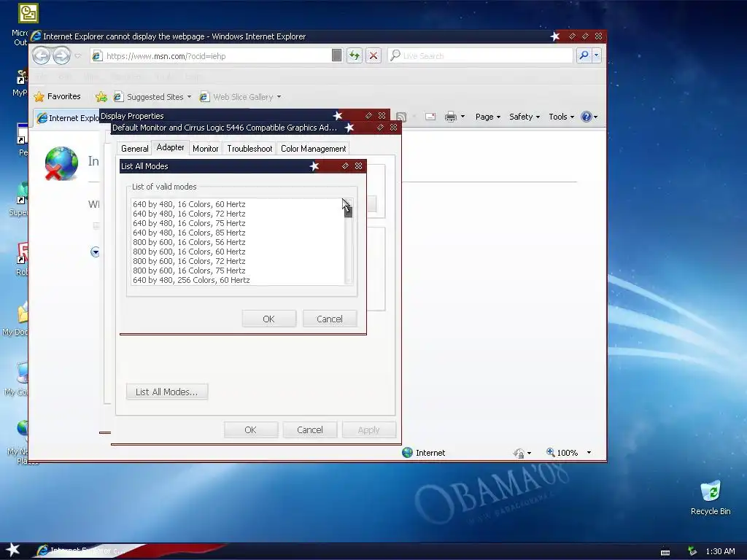Open search provider dropdown arrow
Viewport: 747px width, 560px height.
coord(596,55)
